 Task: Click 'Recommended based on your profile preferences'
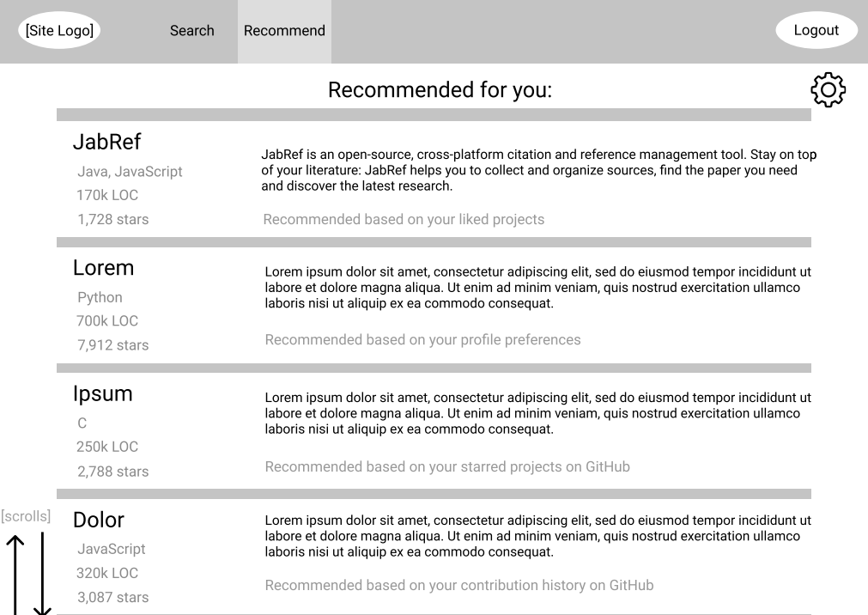(x=423, y=339)
